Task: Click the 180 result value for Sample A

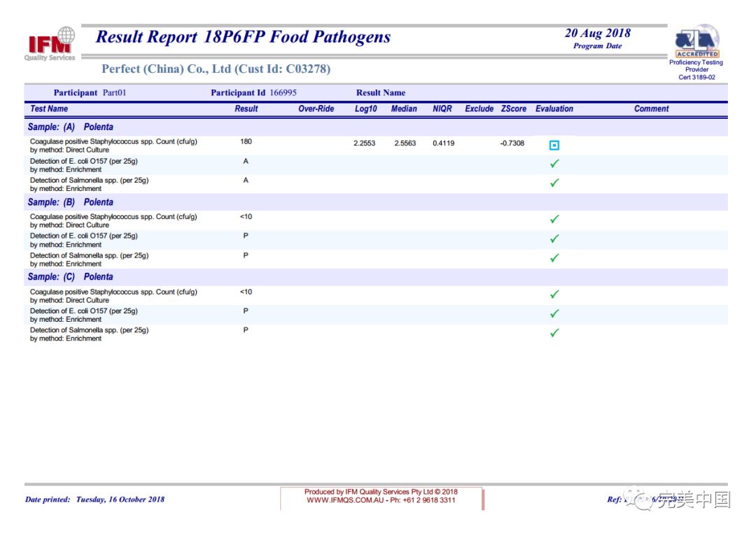Action: 246,142
